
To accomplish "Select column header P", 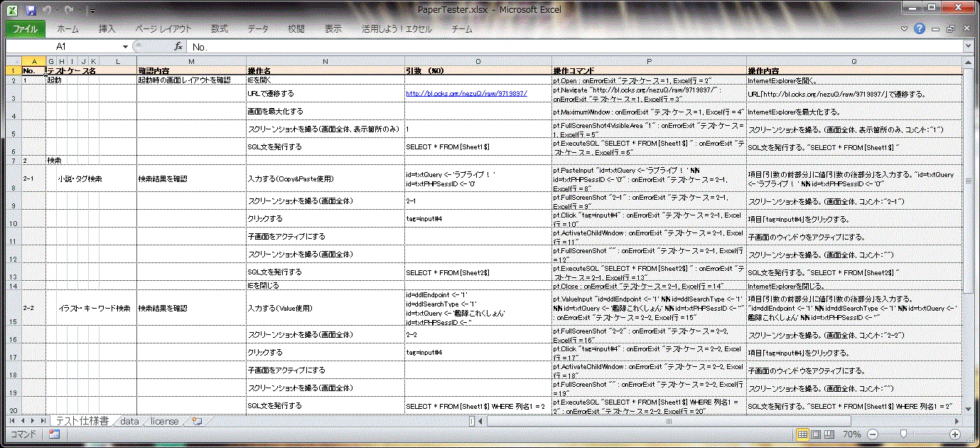I will 649,61.
